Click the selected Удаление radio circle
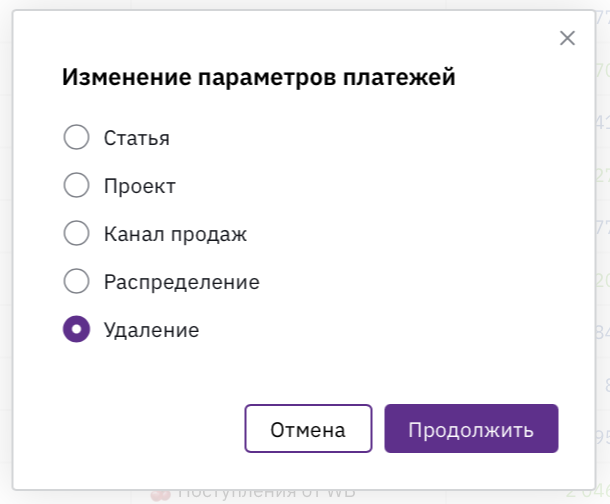The height and width of the screenshot is (504, 610). (x=76, y=329)
